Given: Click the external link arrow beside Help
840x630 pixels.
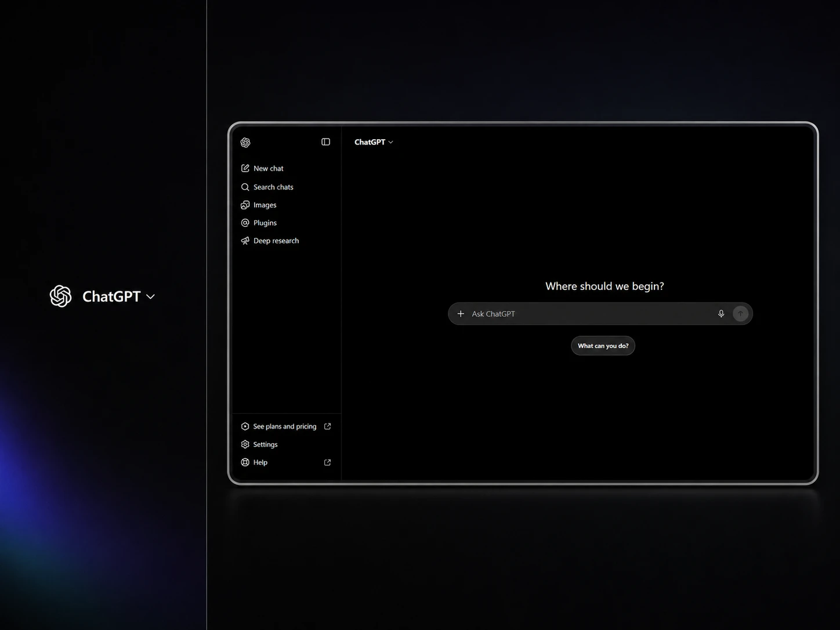Looking at the screenshot, I should [327, 462].
